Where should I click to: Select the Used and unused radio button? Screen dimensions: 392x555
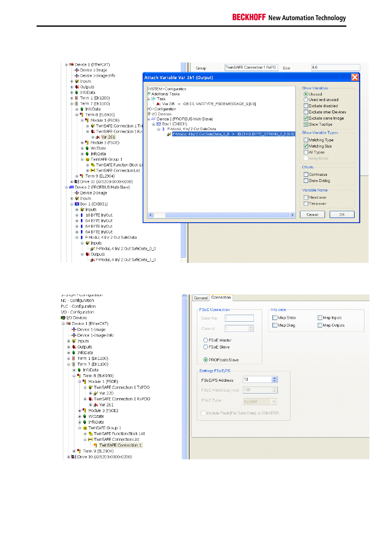[x=306, y=100]
